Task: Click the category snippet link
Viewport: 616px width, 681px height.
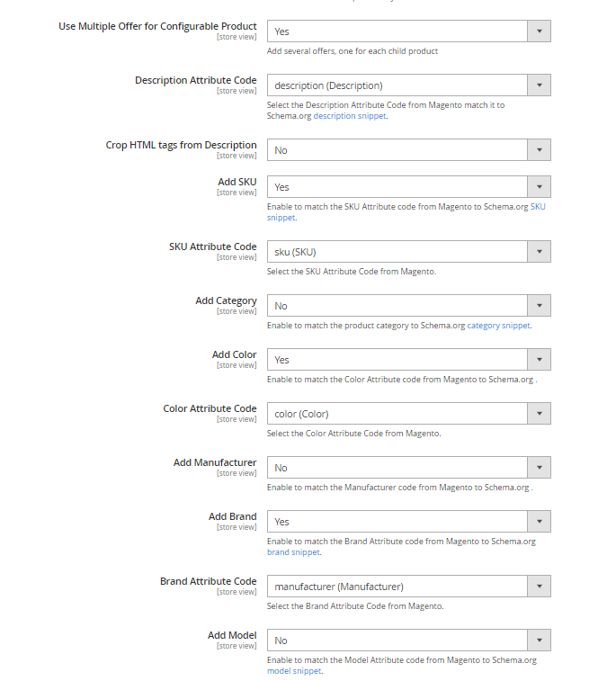Action: coord(498,326)
